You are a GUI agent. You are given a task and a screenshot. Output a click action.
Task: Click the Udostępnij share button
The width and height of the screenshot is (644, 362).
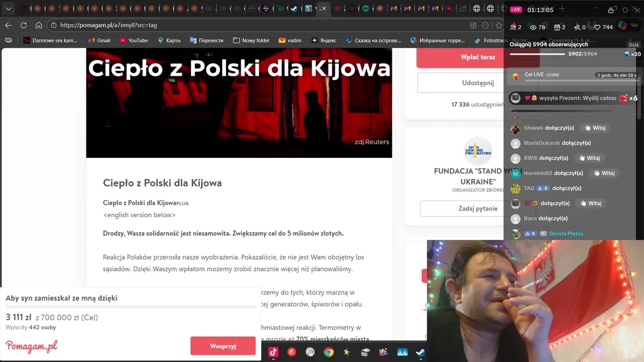tap(477, 83)
